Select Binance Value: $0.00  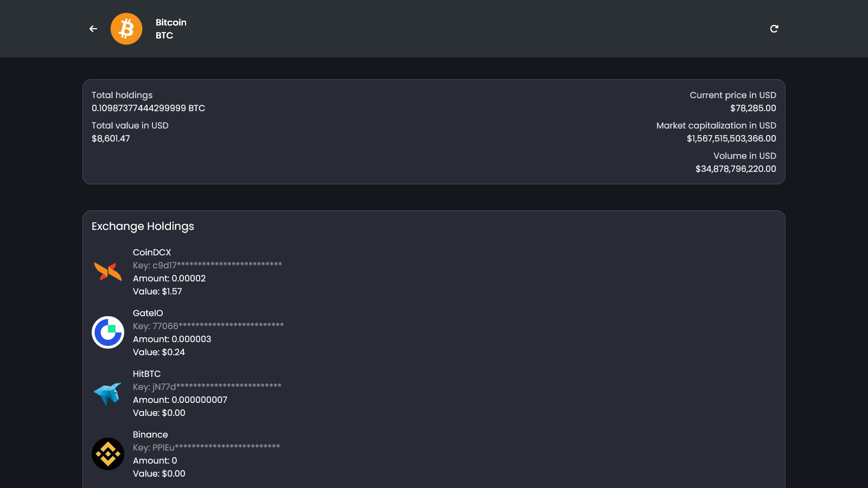tap(159, 473)
